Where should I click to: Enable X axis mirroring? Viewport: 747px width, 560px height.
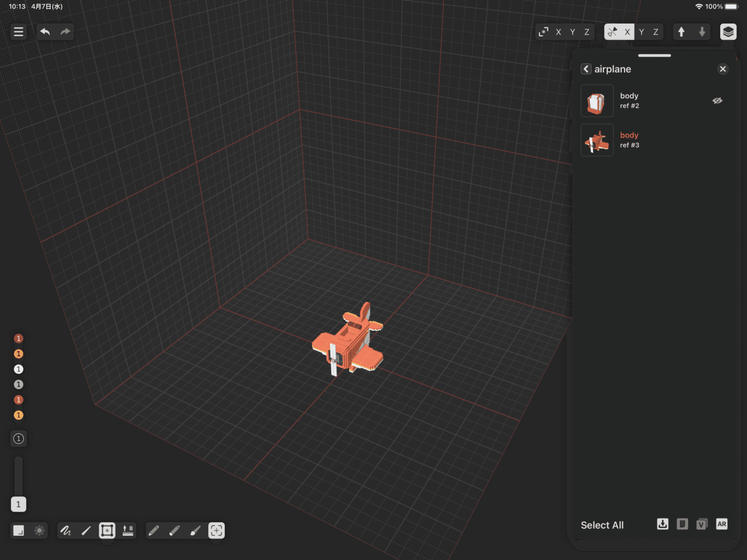coord(627,32)
